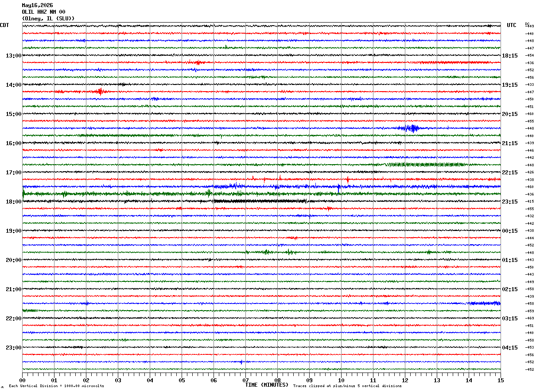Click the 04:15 UTC time label
536x392 pixels.
click(x=510, y=348)
